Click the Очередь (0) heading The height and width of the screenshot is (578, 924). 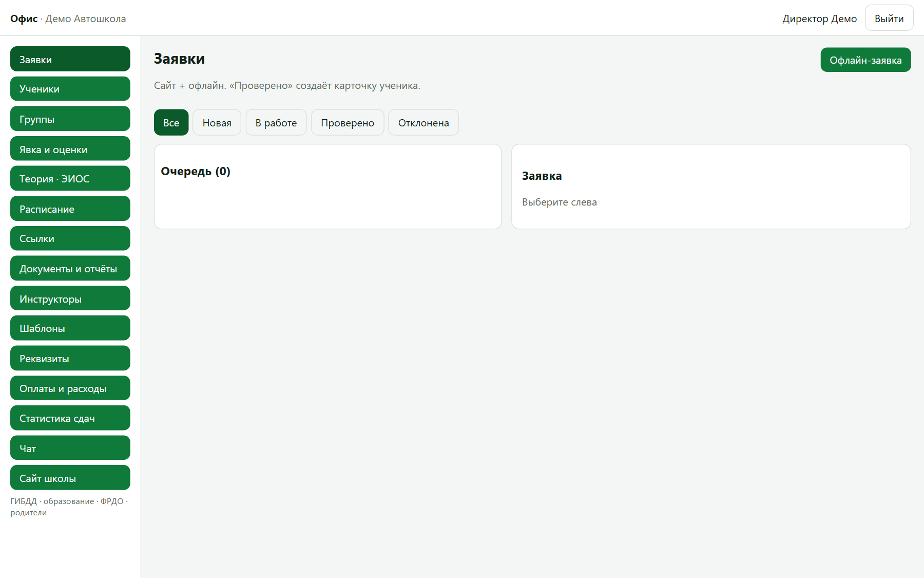point(196,171)
